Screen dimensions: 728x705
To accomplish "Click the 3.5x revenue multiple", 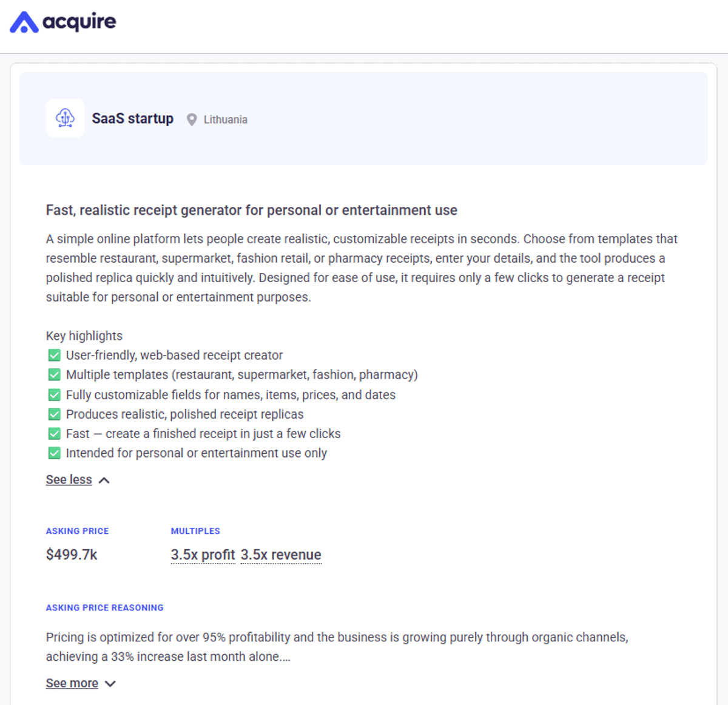I will tap(281, 555).
